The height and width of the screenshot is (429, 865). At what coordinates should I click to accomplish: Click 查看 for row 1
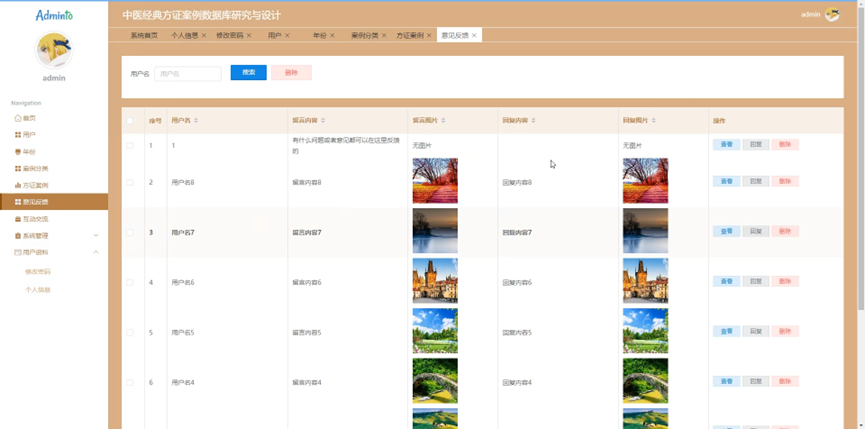coord(727,145)
